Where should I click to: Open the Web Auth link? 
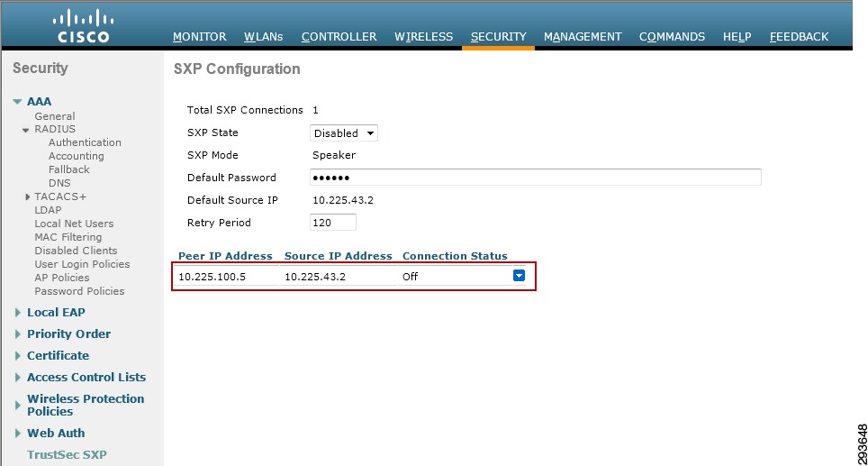[56, 433]
